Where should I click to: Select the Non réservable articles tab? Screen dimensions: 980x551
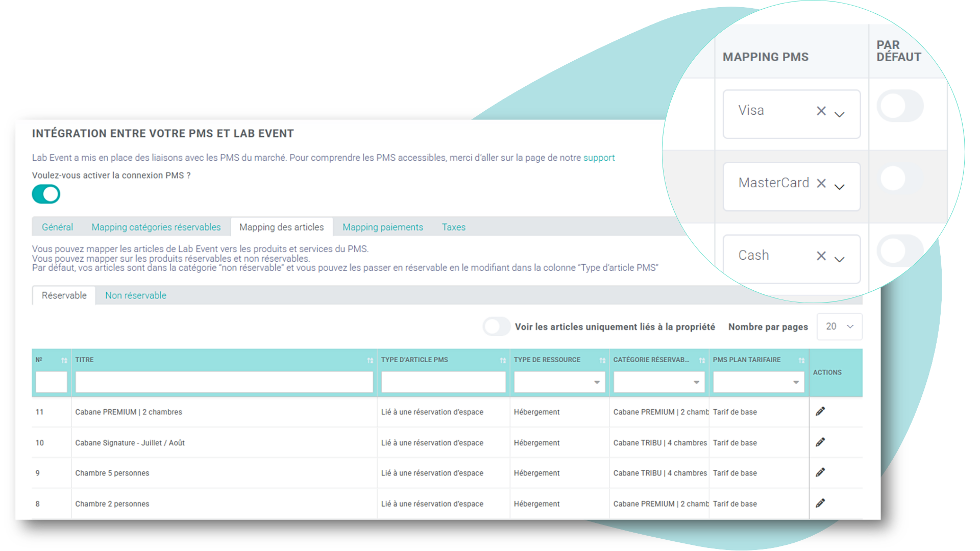click(x=135, y=295)
